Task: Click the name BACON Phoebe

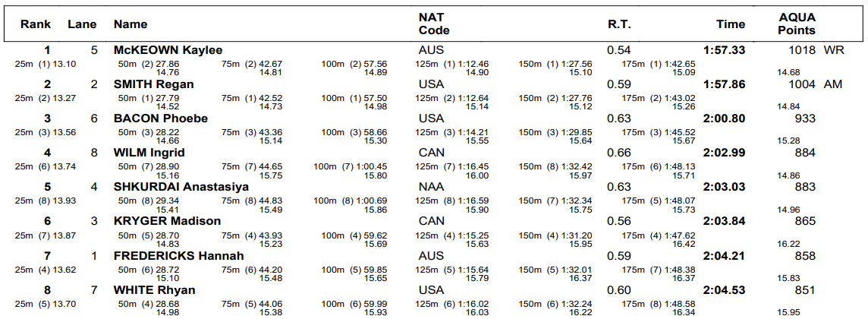Action: tap(160, 118)
